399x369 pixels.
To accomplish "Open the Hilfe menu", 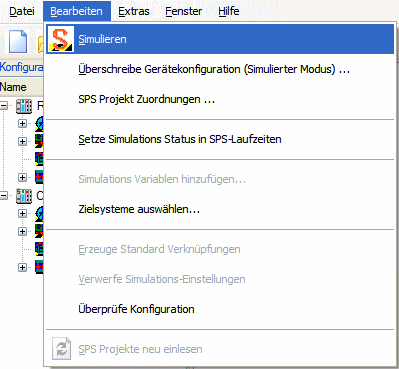I will click(229, 11).
